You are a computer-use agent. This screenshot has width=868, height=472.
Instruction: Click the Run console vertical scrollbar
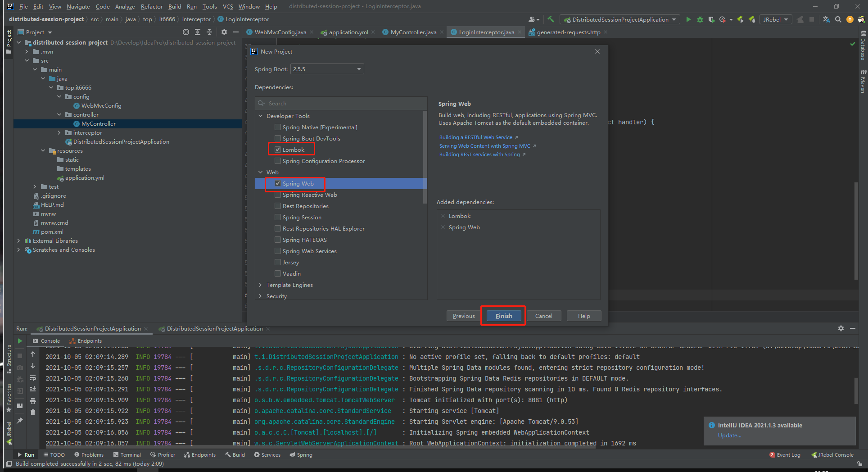pos(857,391)
